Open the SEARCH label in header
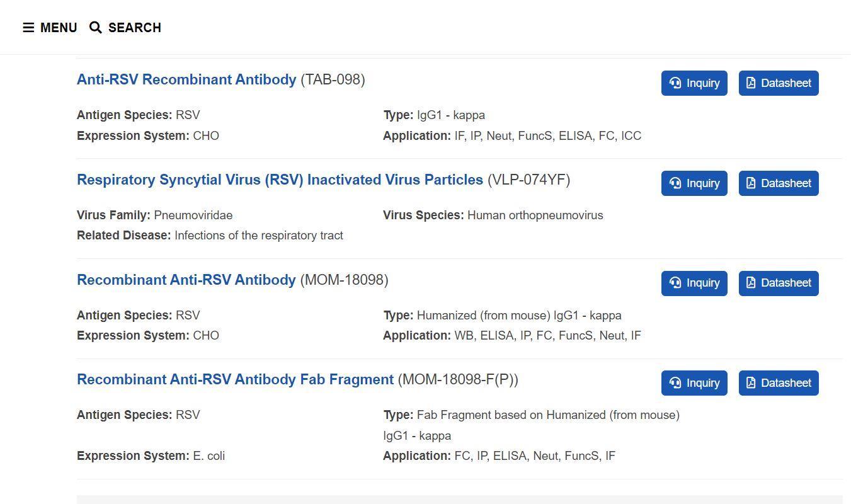The height and width of the screenshot is (504, 851). coord(135,28)
